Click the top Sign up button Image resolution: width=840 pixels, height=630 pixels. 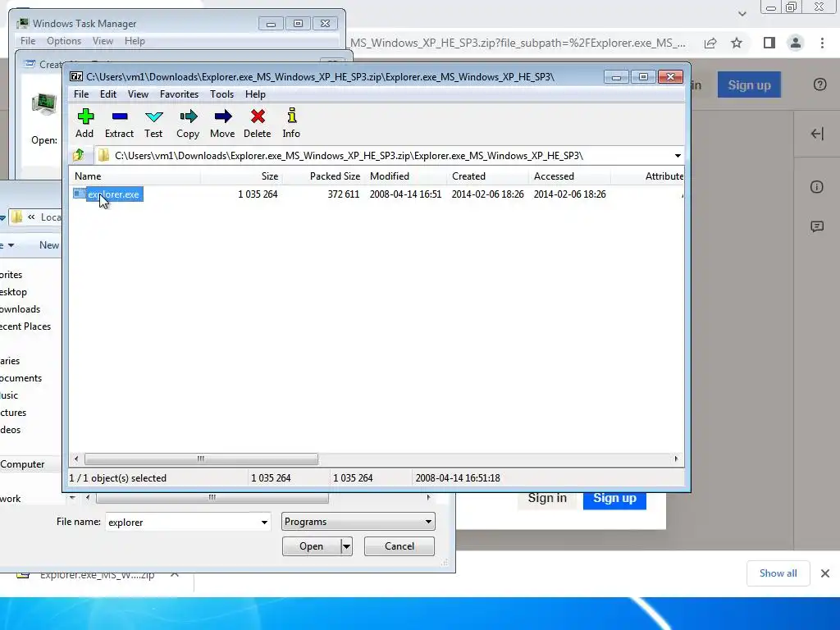coord(749,84)
